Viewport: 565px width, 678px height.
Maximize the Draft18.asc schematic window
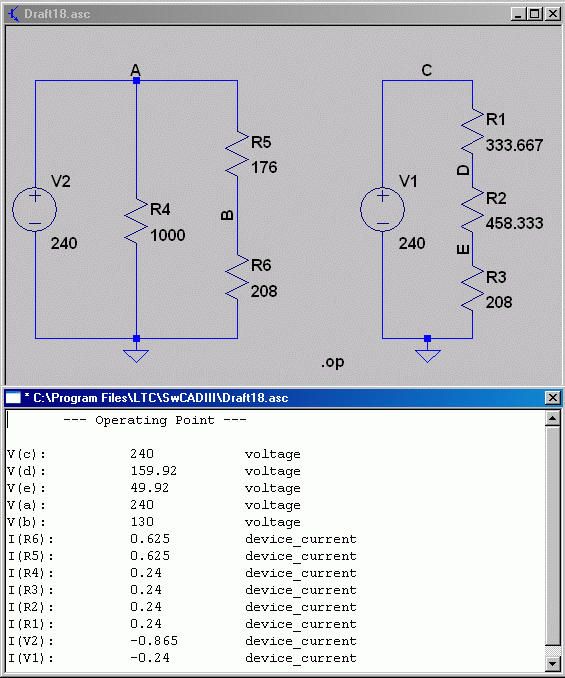tap(535, 14)
